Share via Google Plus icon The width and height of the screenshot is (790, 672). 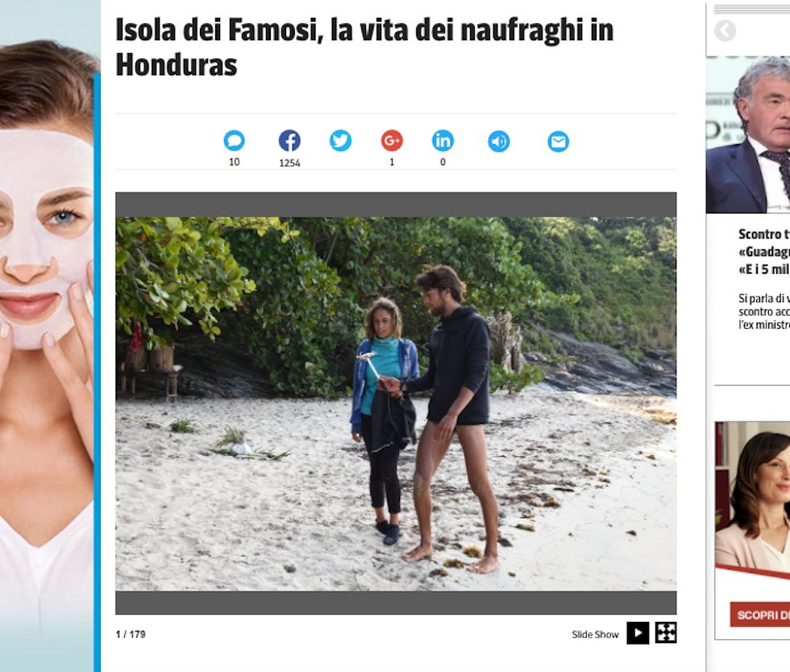(x=392, y=140)
